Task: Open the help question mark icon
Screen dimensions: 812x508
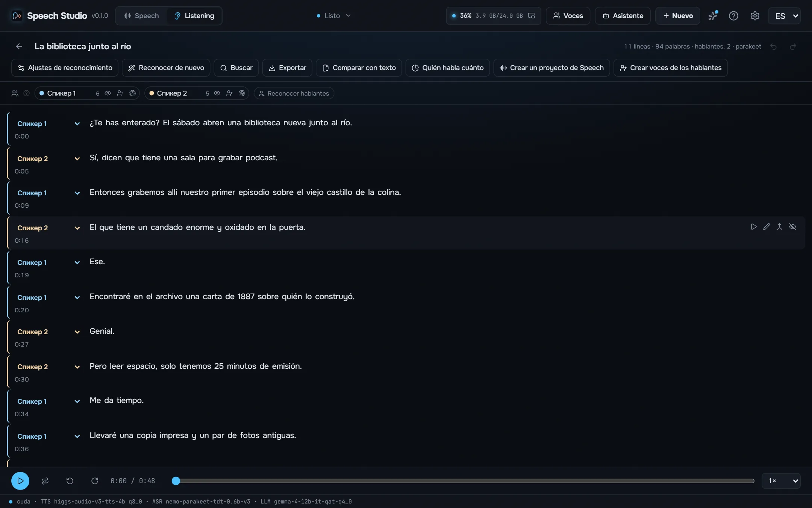Action: pyautogui.click(x=733, y=16)
